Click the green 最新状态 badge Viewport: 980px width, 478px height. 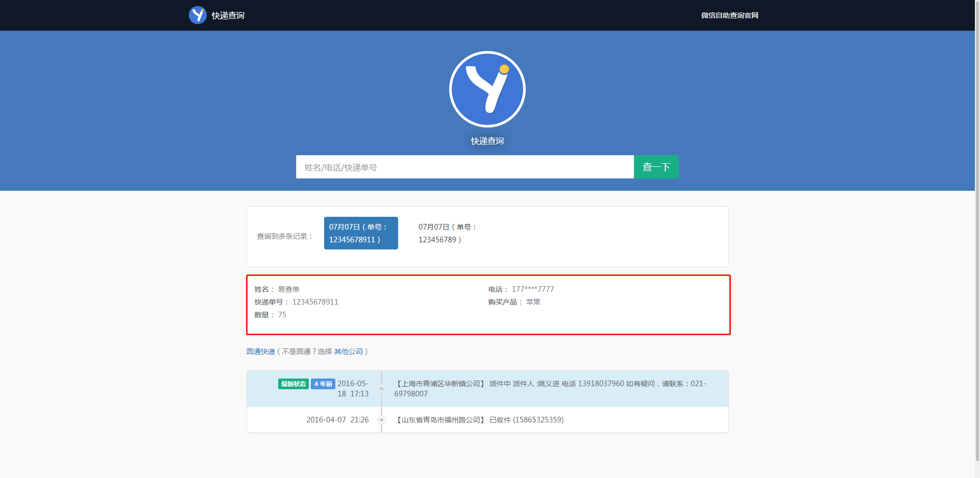[293, 384]
